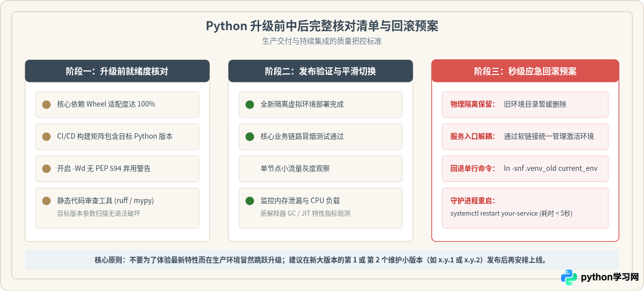This screenshot has width=644, height=291.
Task: Click the green dot beside 全新隔离虚拟环境部署完成
Action: (x=250, y=105)
